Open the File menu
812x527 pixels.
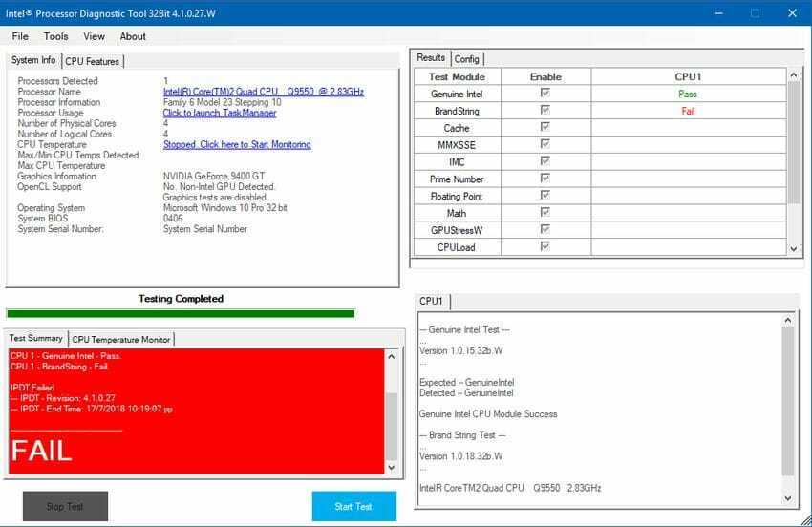[x=20, y=36]
